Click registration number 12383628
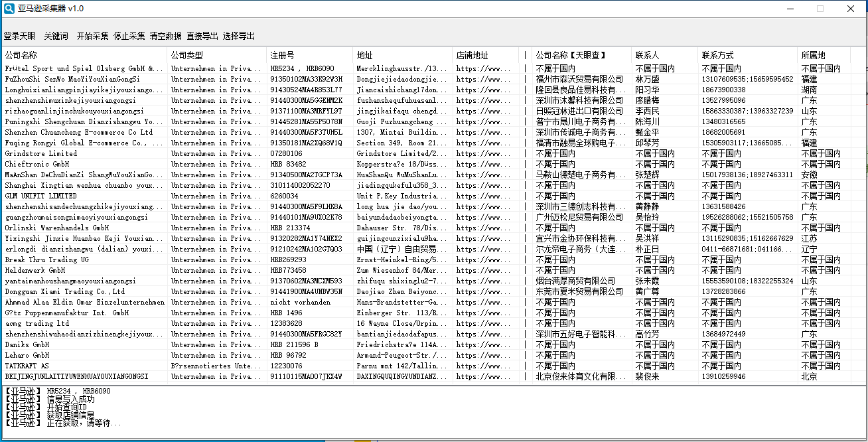 [x=286, y=323]
